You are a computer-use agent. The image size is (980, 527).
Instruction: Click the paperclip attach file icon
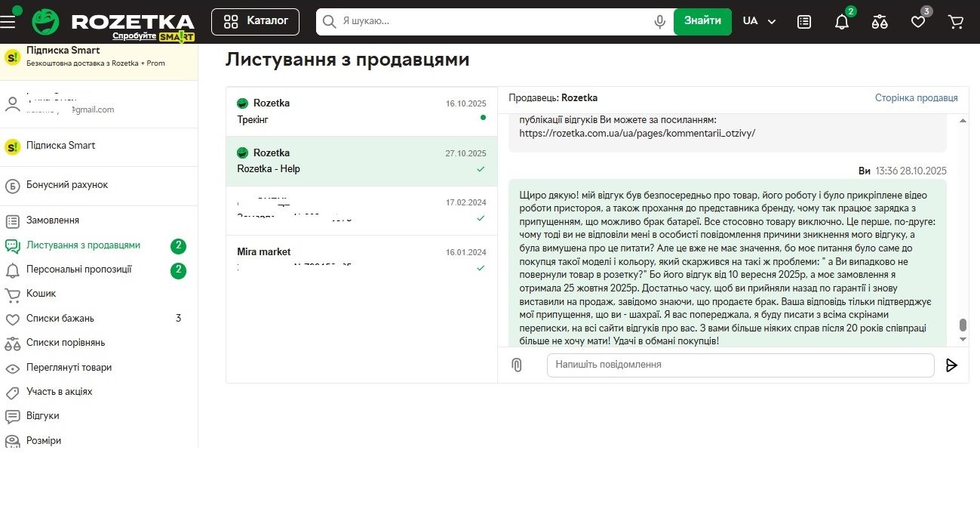pos(517,365)
